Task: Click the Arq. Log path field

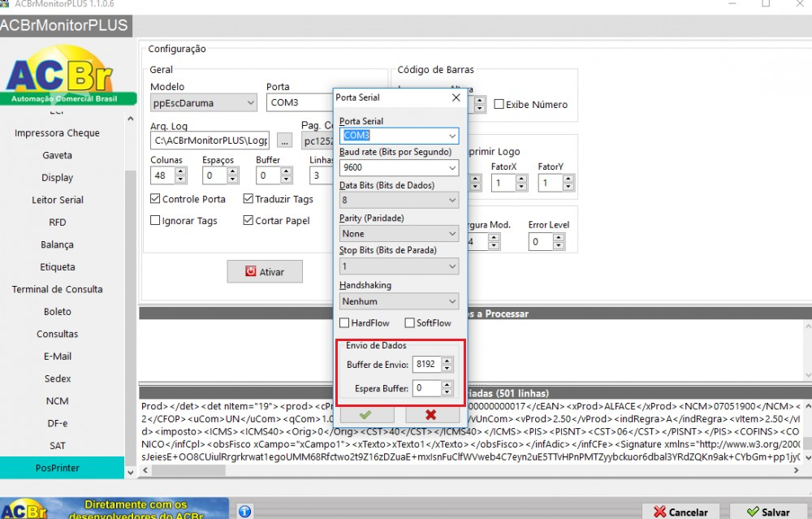Action: click(209, 141)
